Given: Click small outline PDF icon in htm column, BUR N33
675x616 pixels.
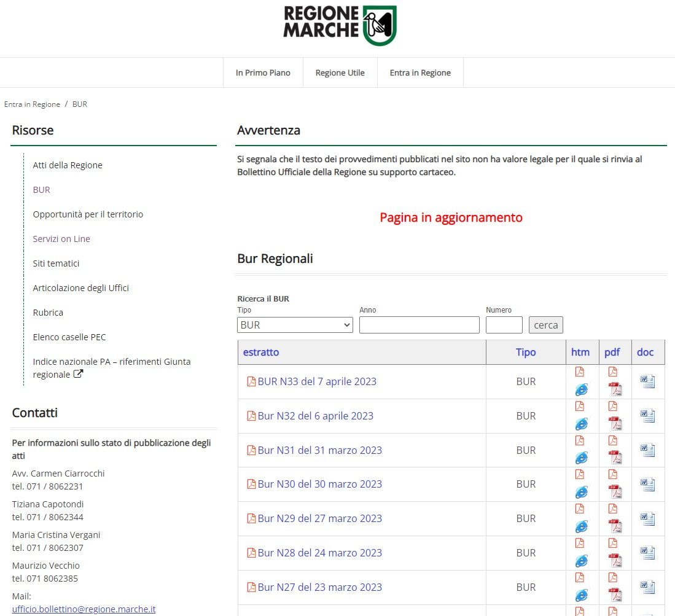Looking at the screenshot, I should click(579, 372).
